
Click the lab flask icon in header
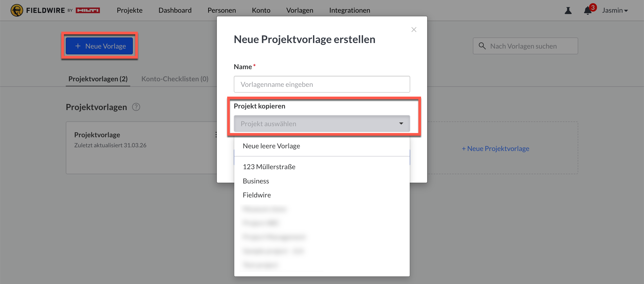coord(568,11)
